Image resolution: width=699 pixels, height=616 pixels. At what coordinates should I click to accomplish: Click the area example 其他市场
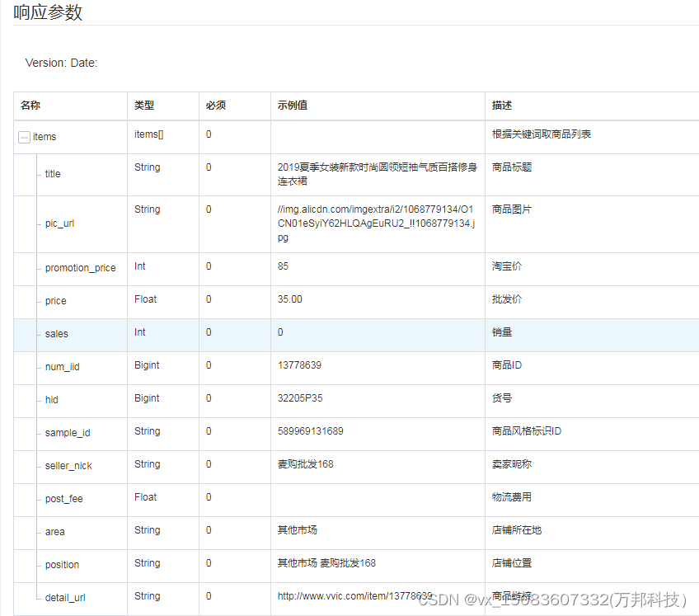pos(298,530)
